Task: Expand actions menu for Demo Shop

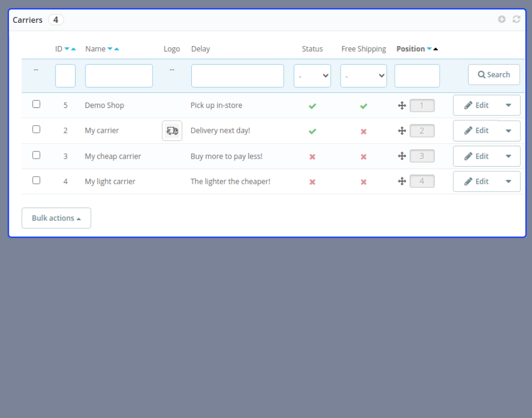Action: (x=509, y=105)
